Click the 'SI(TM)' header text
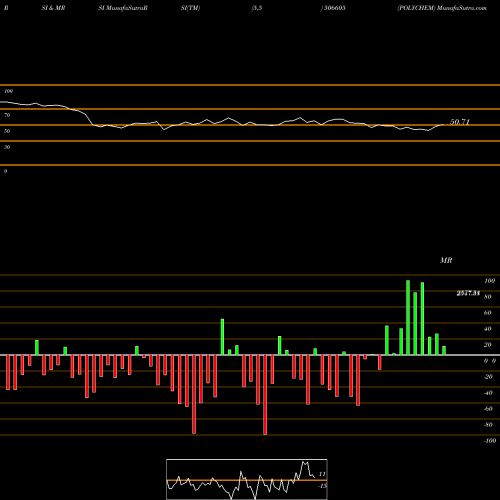Viewport: 500px width, 500px height. coord(190,8)
